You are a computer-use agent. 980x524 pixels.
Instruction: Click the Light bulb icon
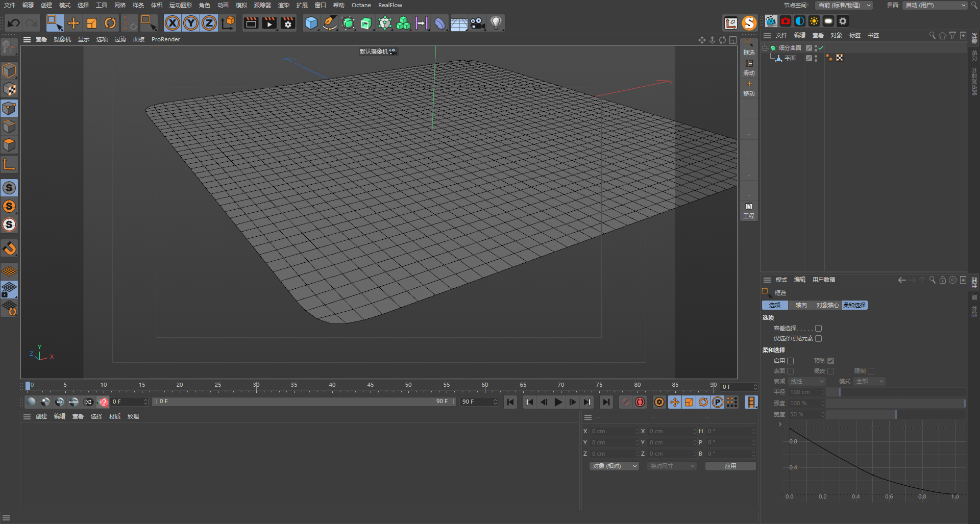(496, 23)
